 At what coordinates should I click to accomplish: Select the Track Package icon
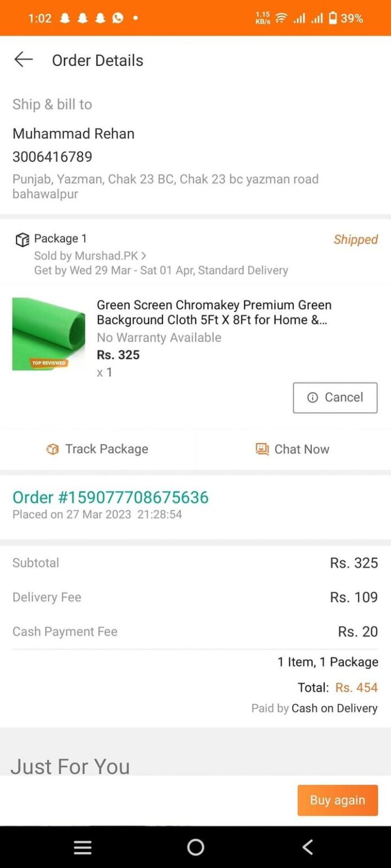point(52,449)
